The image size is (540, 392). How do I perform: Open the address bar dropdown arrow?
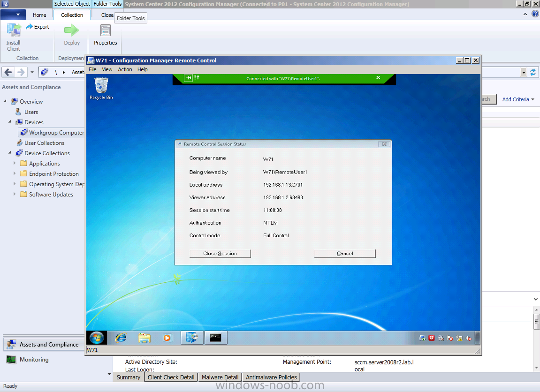[524, 73]
